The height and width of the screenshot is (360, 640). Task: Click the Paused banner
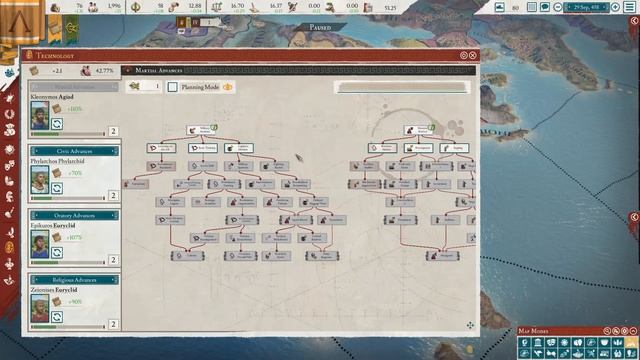point(320,27)
